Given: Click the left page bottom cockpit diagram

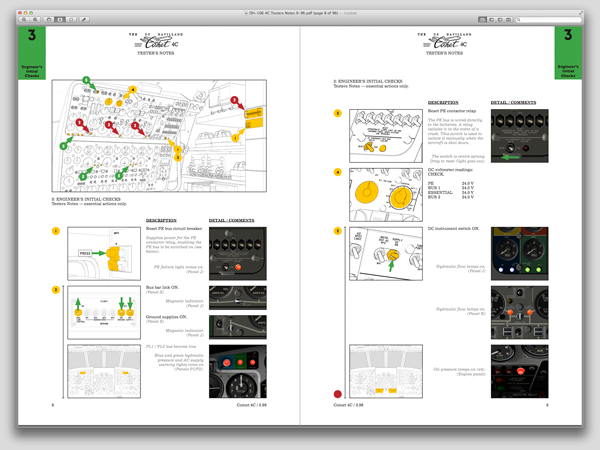Looking at the screenshot, I should click(x=104, y=372).
